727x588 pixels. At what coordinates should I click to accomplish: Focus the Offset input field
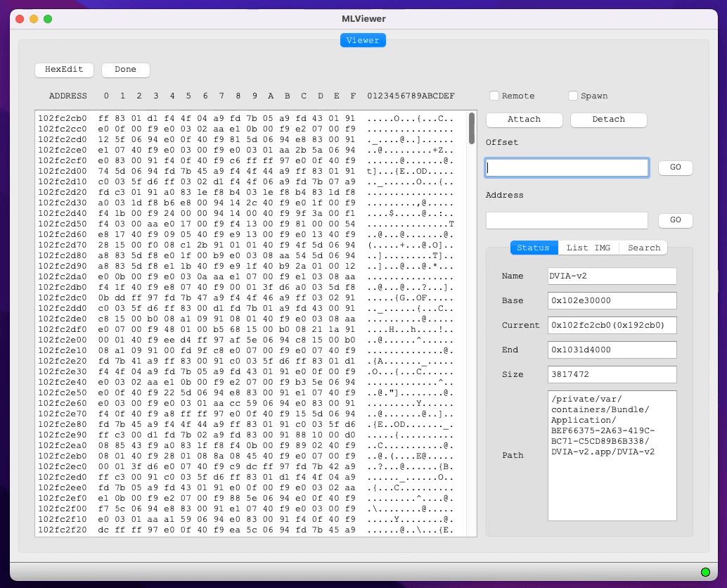pos(567,167)
